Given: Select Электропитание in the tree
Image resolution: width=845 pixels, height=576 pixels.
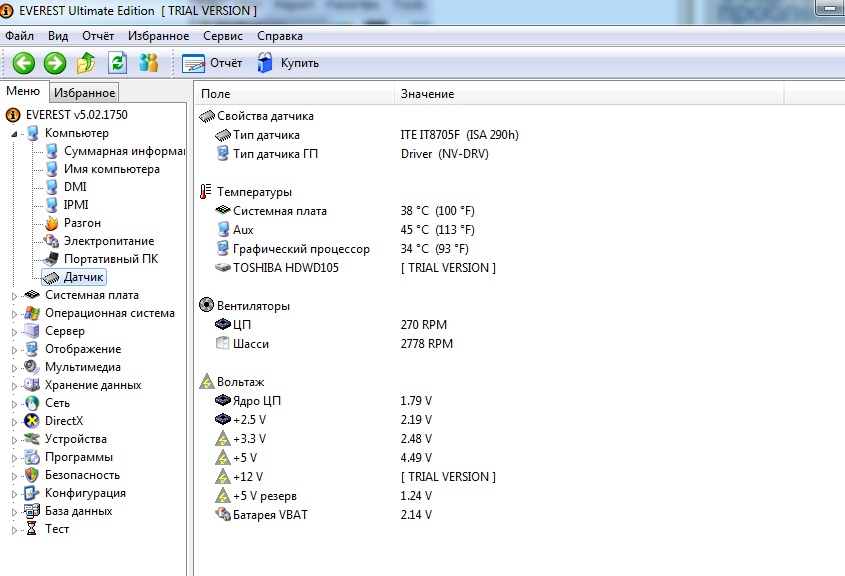Looking at the screenshot, I should pos(108,241).
